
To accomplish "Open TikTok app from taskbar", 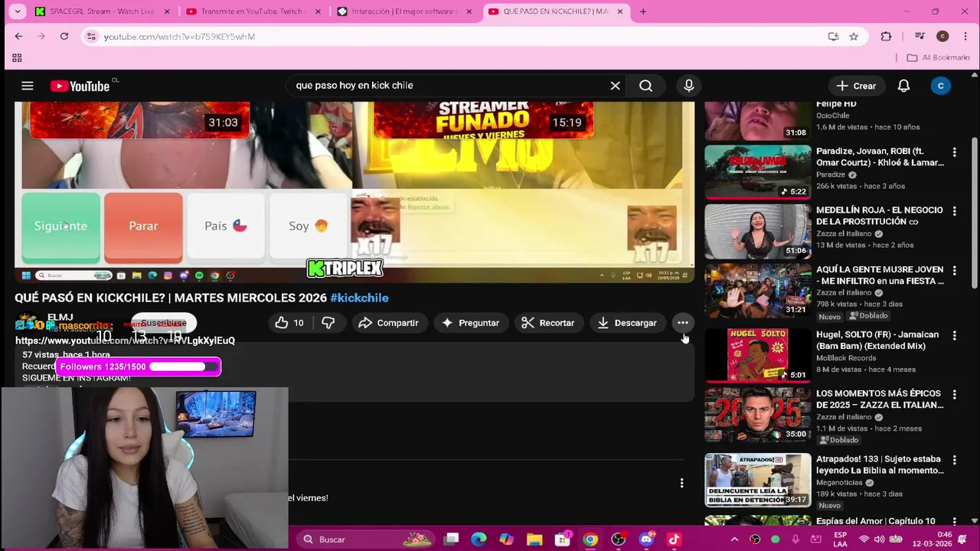I will click(x=674, y=540).
